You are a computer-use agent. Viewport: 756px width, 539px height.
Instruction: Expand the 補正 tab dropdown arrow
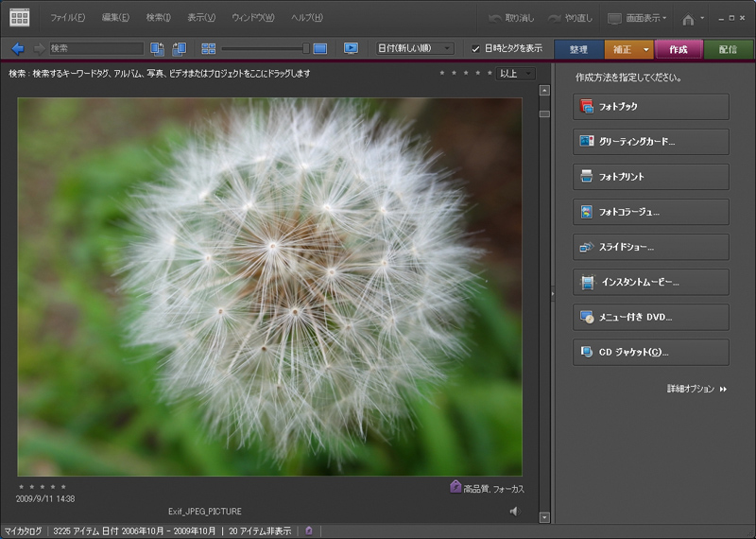click(x=645, y=49)
